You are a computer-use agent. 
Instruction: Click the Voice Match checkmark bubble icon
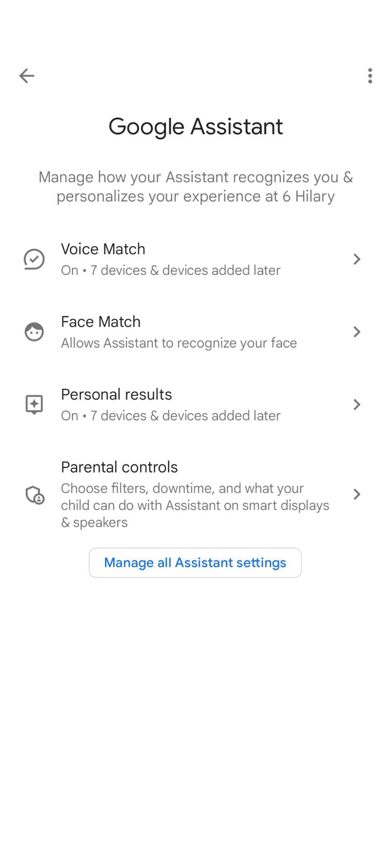34,259
